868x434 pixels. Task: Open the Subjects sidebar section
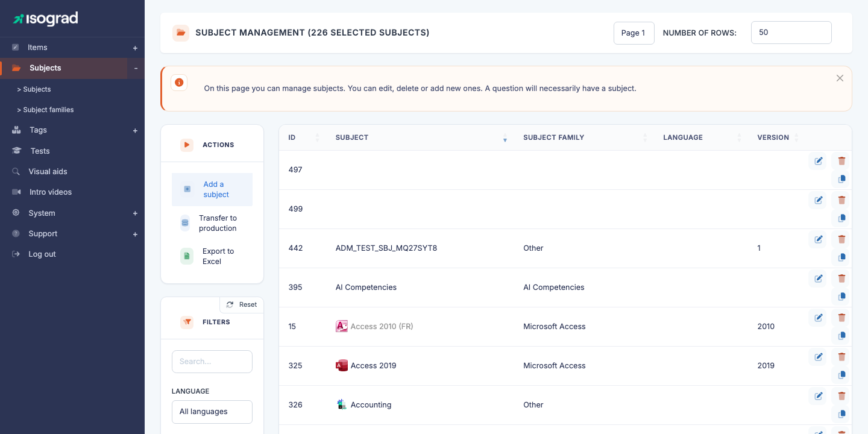(45, 68)
